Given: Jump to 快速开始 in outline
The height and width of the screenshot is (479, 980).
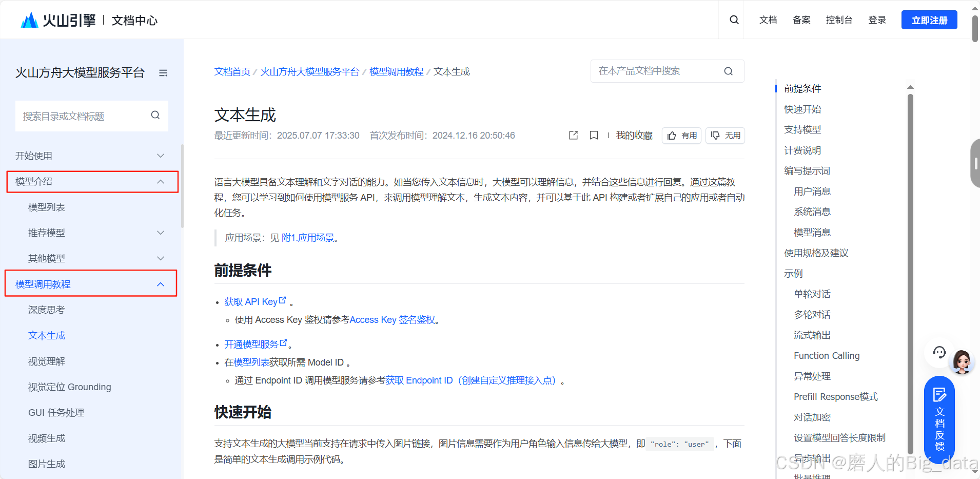Looking at the screenshot, I should (802, 109).
